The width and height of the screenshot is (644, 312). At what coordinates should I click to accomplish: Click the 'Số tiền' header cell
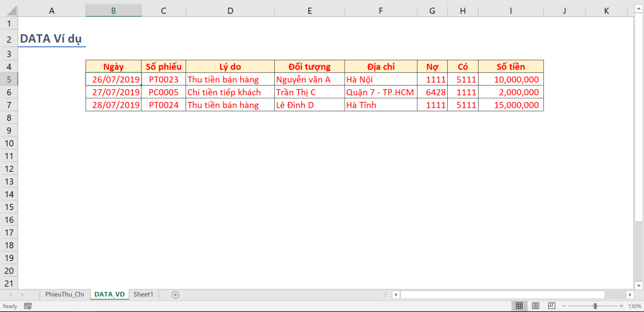(511, 67)
